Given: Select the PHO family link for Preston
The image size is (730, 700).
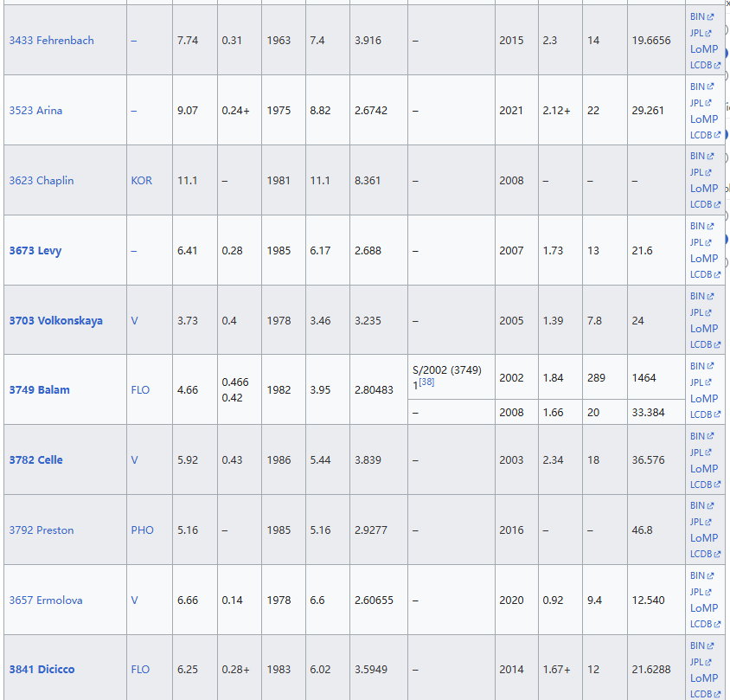Looking at the screenshot, I should [142, 530].
